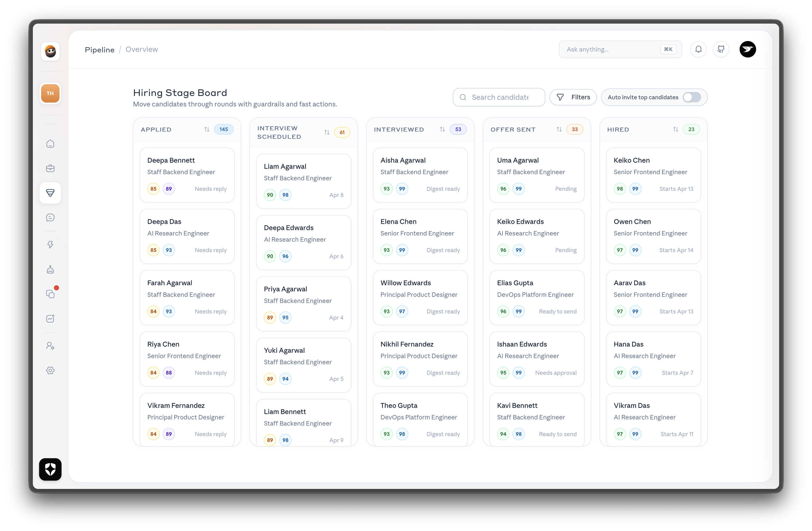Open the settings gear in sidebar
812x531 pixels.
tap(50, 370)
